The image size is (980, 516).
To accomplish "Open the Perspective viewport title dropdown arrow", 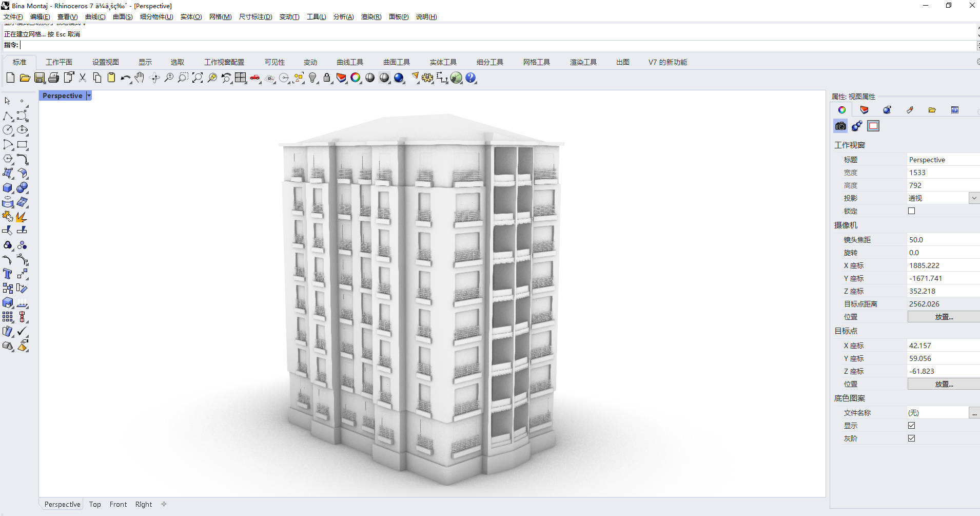I will tap(89, 95).
